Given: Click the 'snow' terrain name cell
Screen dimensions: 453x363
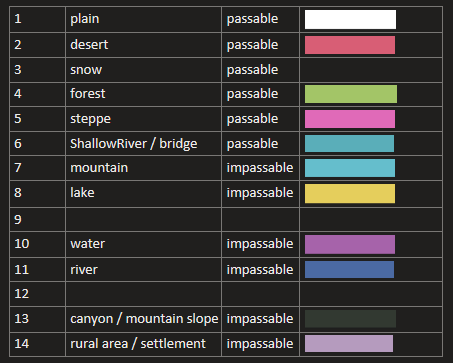Looking at the screenshot, I should (144, 70).
